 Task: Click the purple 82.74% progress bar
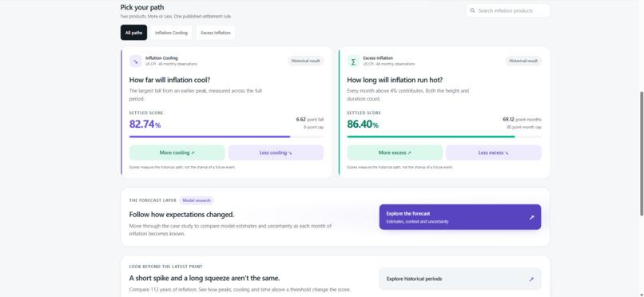[226, 137]
